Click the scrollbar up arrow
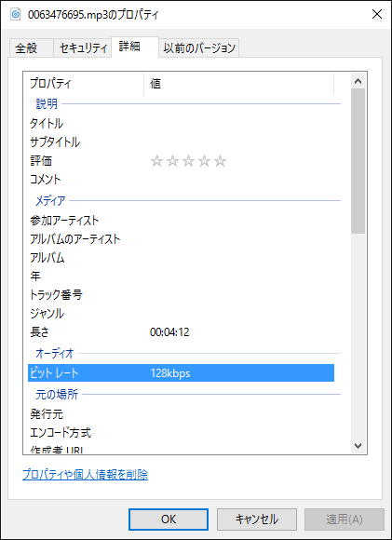Image resolution: width=392 pixels, height=540 pixels. click(358, 81)
